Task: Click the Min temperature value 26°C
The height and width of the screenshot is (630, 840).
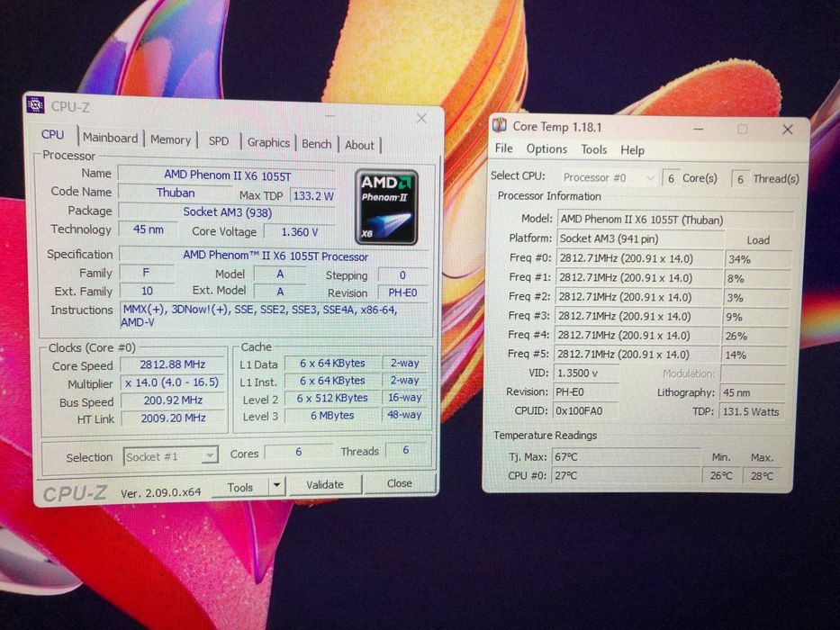Action: pos(721,475)
